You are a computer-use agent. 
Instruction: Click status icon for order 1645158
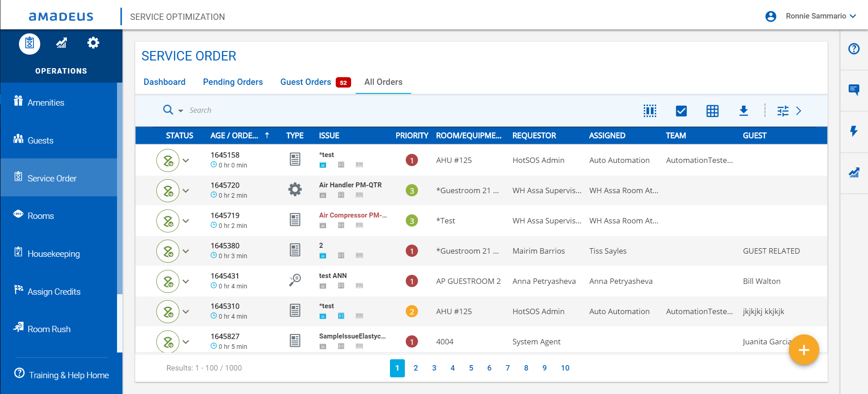click(168, 160)
